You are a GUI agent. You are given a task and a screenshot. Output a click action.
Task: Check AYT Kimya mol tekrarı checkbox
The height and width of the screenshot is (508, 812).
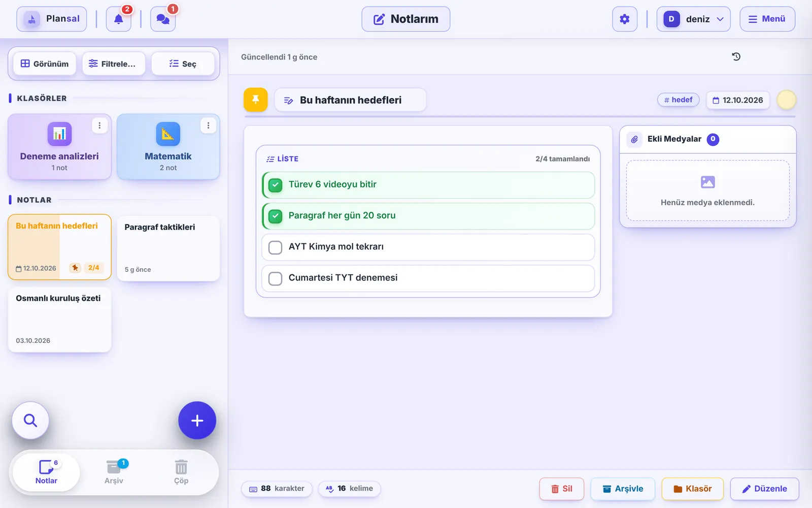(275, 247)
